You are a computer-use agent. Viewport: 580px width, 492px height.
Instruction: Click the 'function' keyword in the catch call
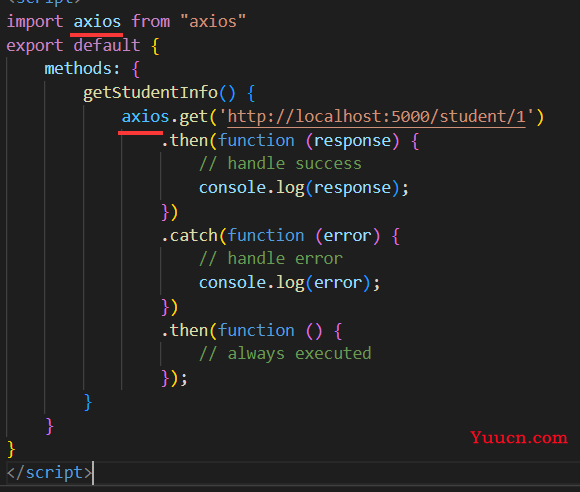click(x=266, y=236)
